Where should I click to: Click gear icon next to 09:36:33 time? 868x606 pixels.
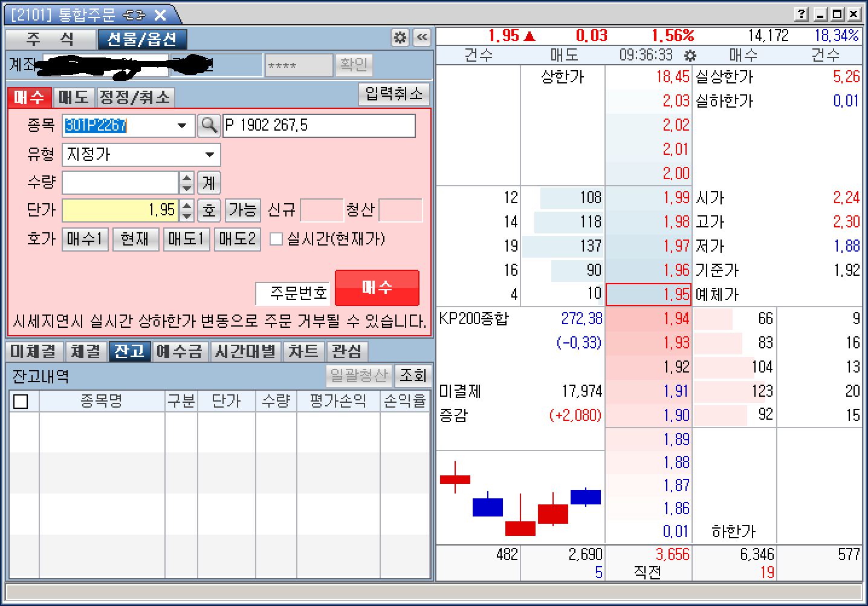pyautogui.click(x=690, y=56)
